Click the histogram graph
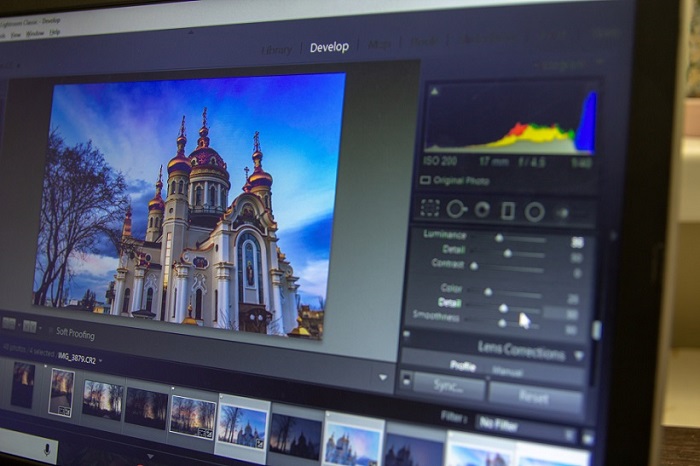This screenshot has height=466, width=700. (x=511, y=120)
